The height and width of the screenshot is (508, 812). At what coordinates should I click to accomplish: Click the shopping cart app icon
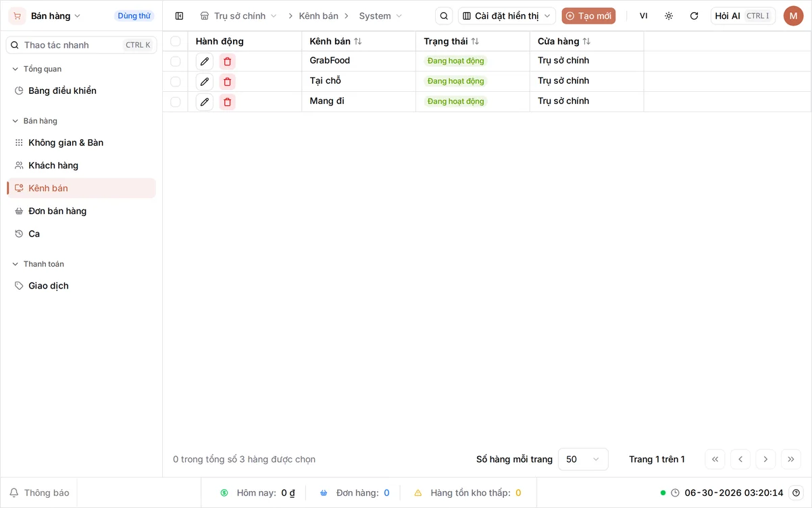(x=17, y=16)
